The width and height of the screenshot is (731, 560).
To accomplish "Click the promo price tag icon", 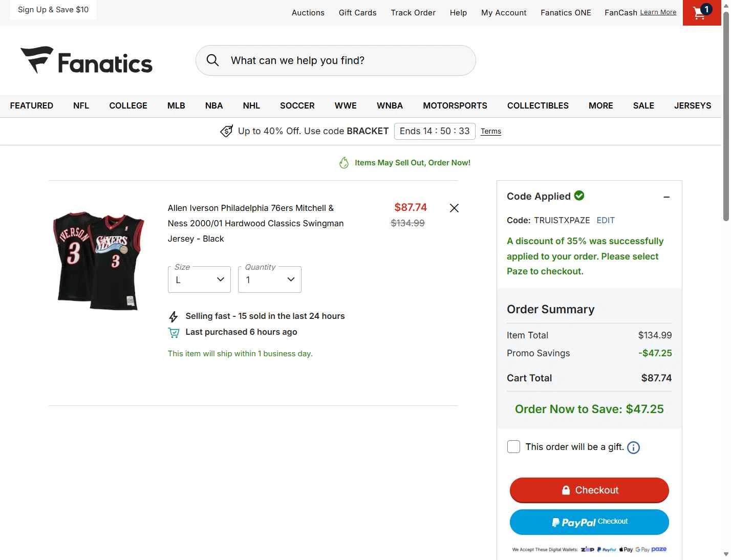I will [x=226, y=132].
